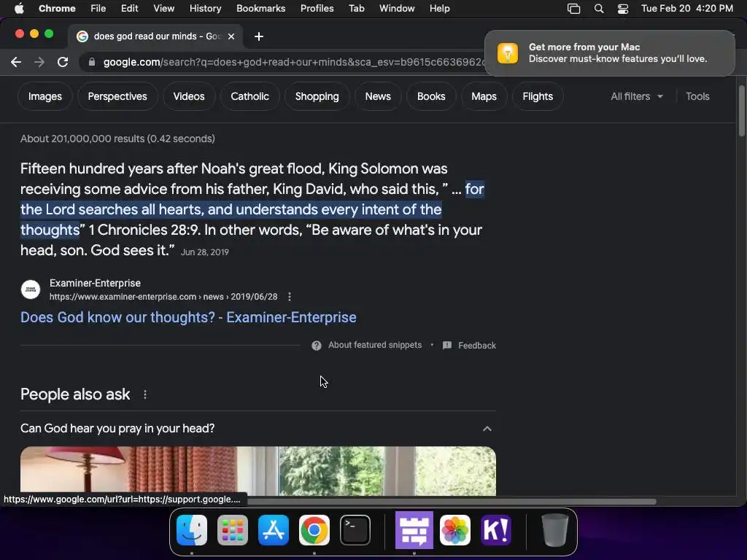Click the address bar URL field
The height and width of the screenshot is (560, 747).
[293, 62]
